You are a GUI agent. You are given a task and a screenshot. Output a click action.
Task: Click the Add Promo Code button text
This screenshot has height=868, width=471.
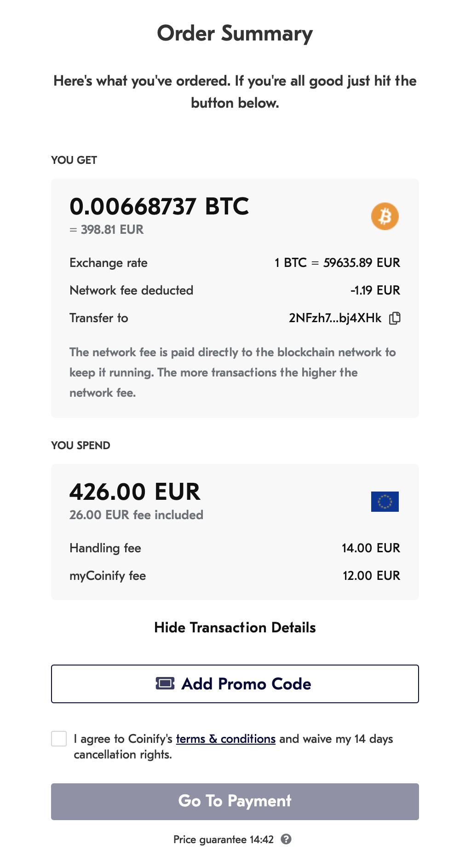(x=246, y=684)
